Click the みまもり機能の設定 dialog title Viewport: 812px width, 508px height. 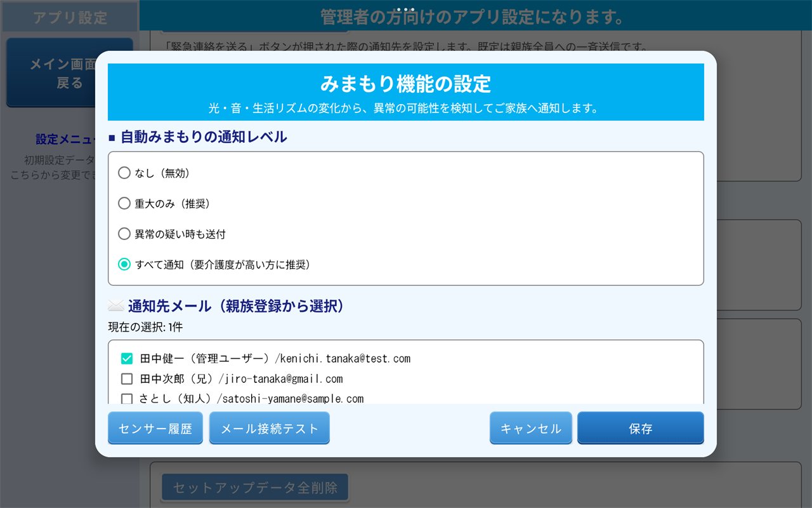click(406, 83)
